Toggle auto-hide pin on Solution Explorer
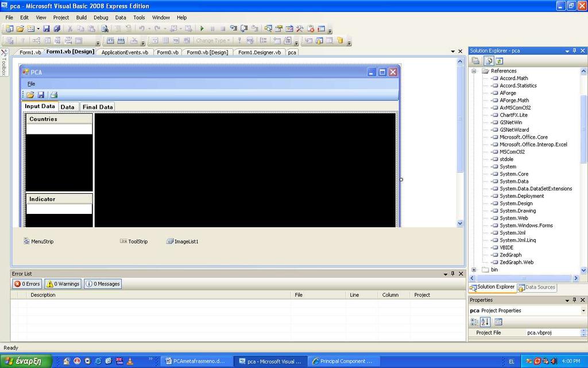This screenshot has height=368, width=588. 574,51
